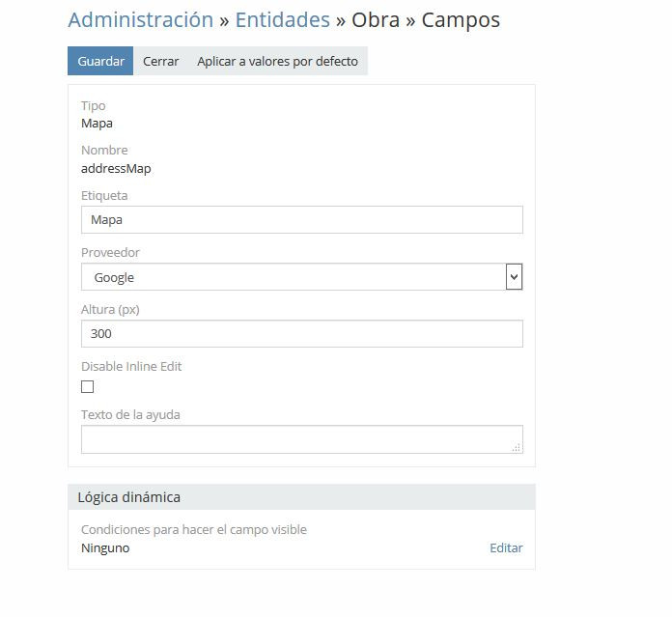Open the Entidades breadcrumb link
The image size is (672, 617).
(x=282, y=19)
